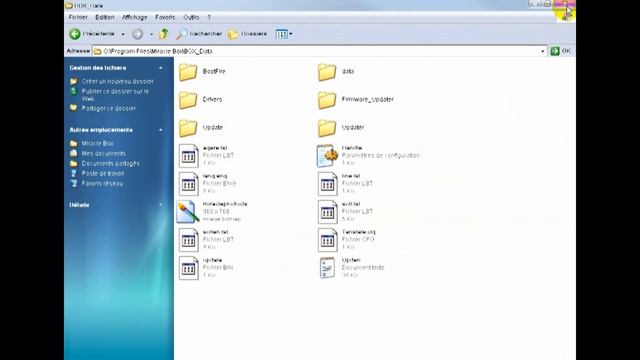Open the Outils menu
The height and width of the screenshot is (360, 640).
pyautogui.click(x=191, y=18)
